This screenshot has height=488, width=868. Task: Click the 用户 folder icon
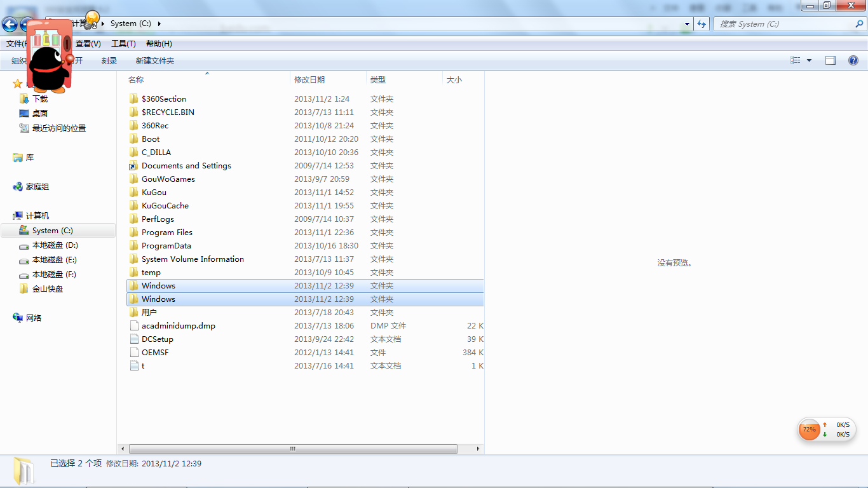tap(133, 312)
